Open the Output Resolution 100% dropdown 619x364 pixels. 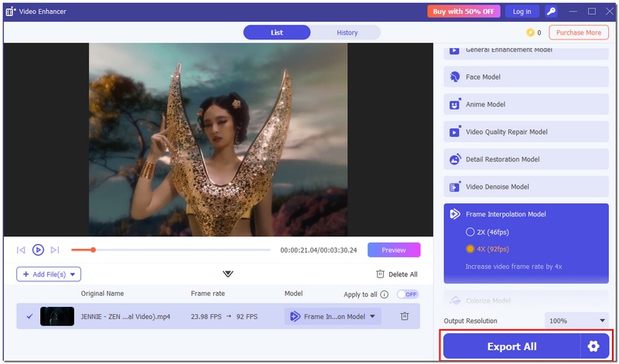click(575, 321)
